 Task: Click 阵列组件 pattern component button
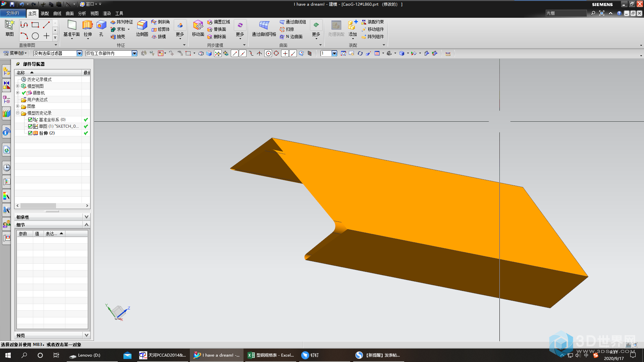pos(373,37)
